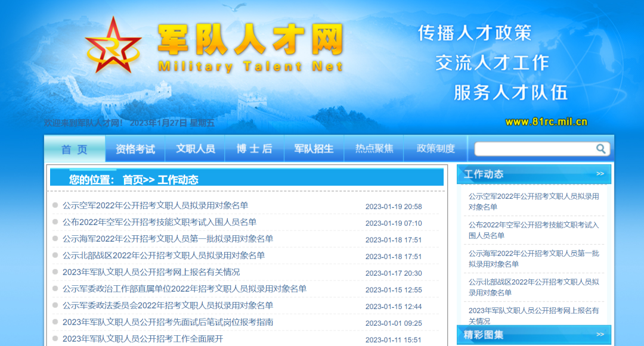Click the Military Talent Net subtitle
Image resolution: width=644 pixels, height=346 pixels.
250,67
